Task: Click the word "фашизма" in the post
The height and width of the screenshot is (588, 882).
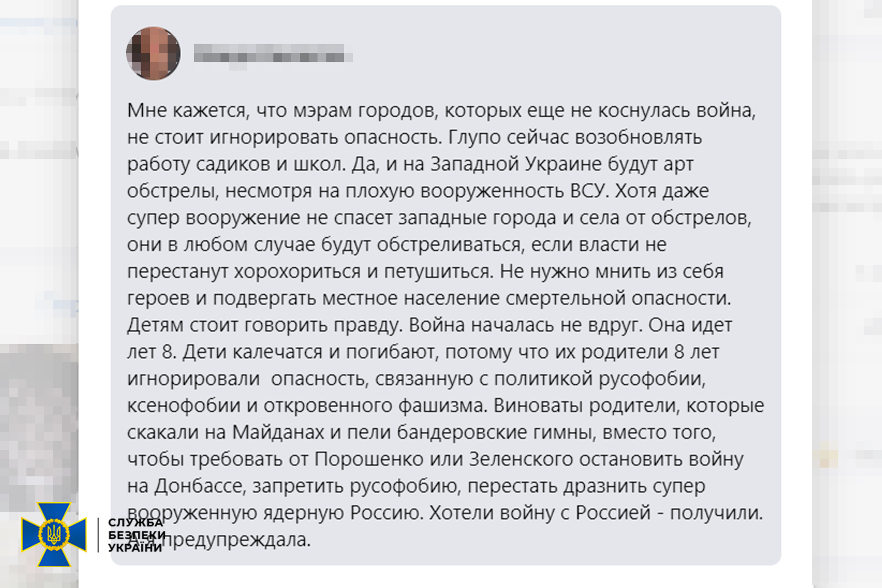Action: 442,405
